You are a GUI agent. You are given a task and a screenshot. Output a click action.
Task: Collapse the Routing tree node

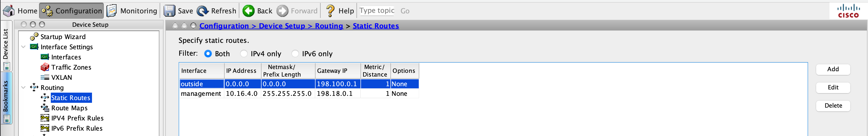23,87
